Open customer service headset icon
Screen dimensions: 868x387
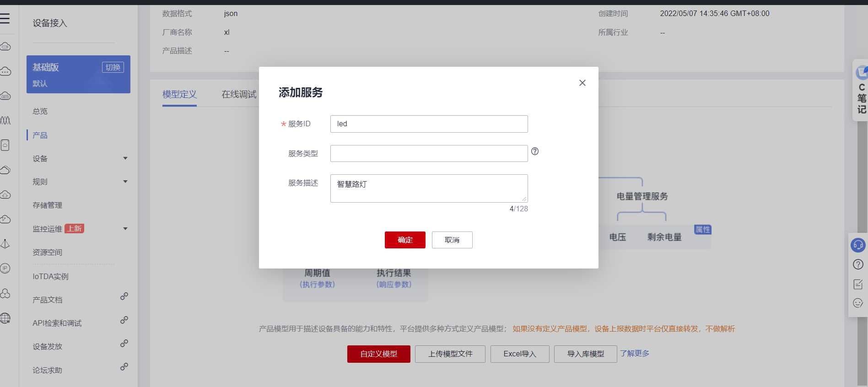coord(858,245)
